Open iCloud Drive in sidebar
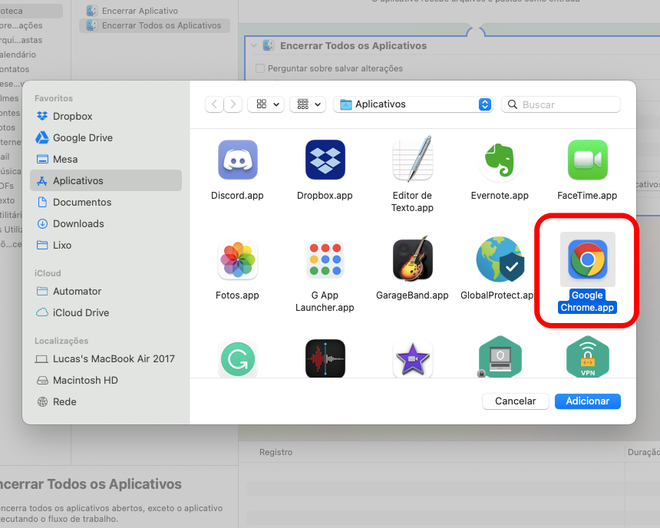This screenshot has width=660, height=528. click(x=106, y=313)
